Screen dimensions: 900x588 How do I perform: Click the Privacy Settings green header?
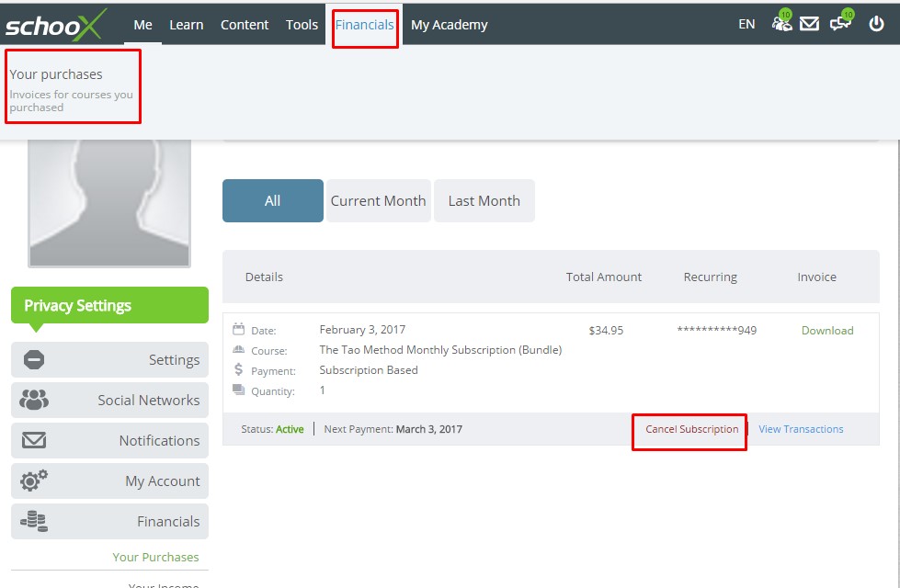(109, 305)
